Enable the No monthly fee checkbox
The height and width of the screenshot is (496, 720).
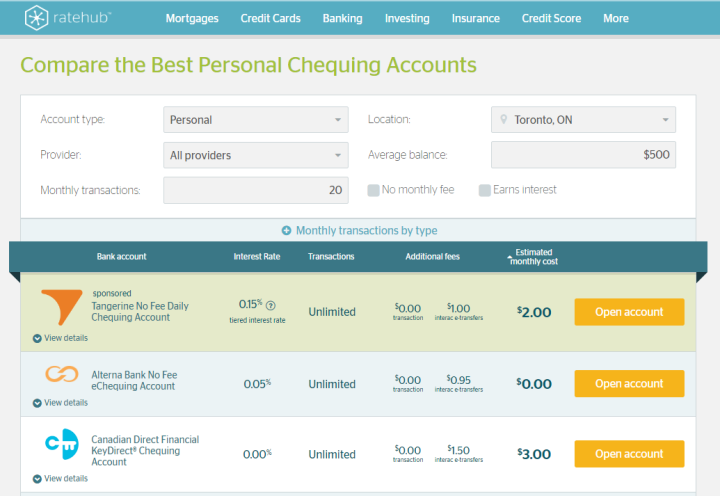point(373,190)
